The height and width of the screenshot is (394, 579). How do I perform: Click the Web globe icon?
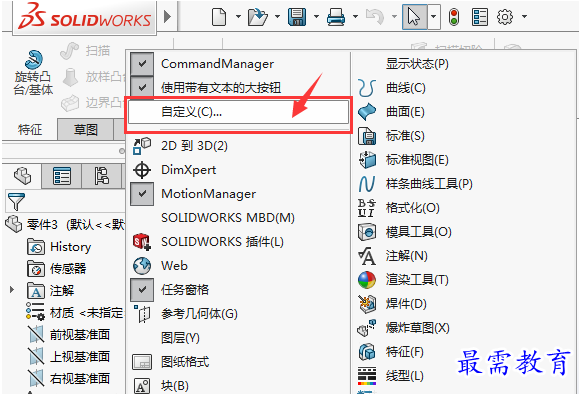pos(142,266)
